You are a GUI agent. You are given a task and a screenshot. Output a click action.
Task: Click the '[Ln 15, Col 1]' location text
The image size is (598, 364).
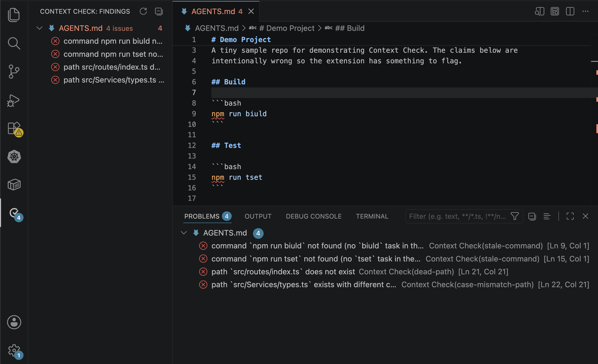click(x=566, y=259)
